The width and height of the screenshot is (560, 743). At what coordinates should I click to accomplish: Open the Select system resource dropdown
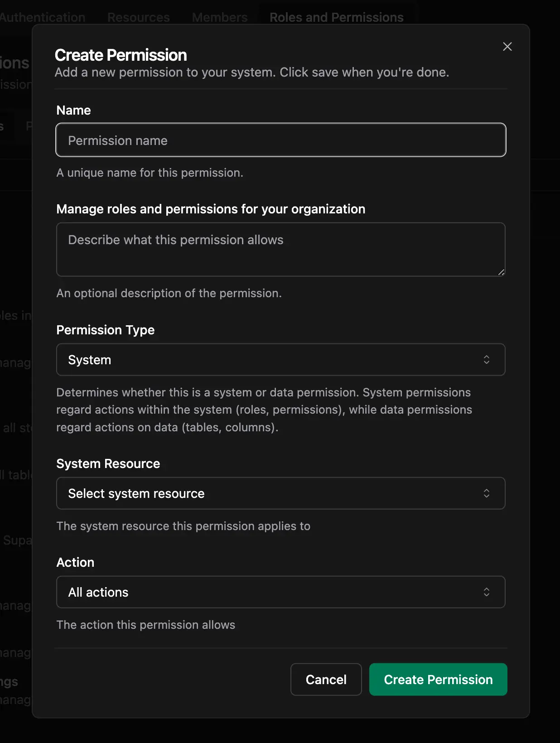click(280, 493)
